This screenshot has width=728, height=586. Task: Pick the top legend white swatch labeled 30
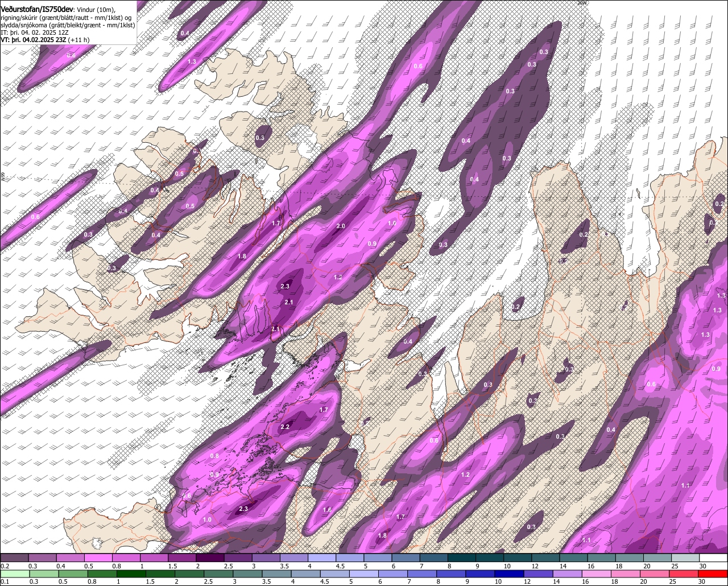click(714, 558)
